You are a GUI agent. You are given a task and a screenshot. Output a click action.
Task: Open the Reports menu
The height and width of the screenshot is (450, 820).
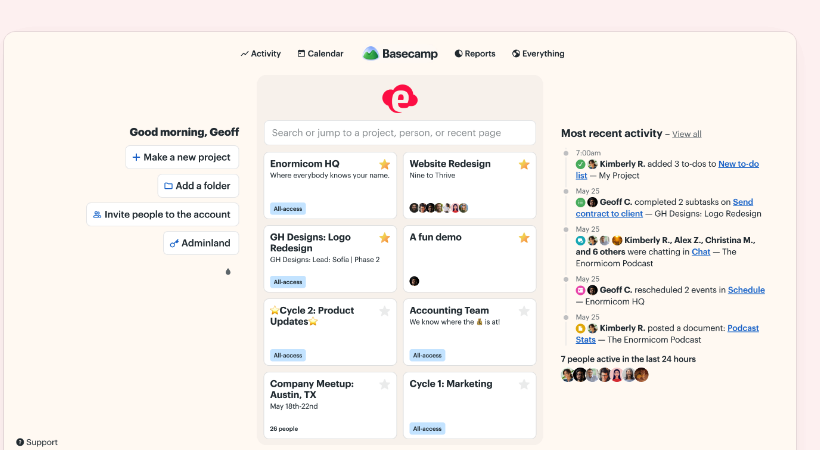point(475,53)
